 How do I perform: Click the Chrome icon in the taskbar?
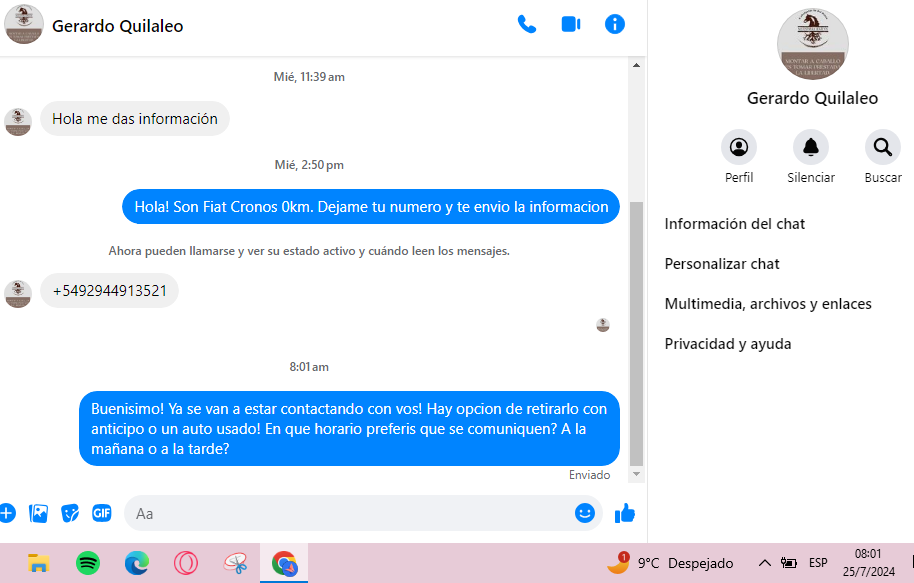(x=284, y=563)
